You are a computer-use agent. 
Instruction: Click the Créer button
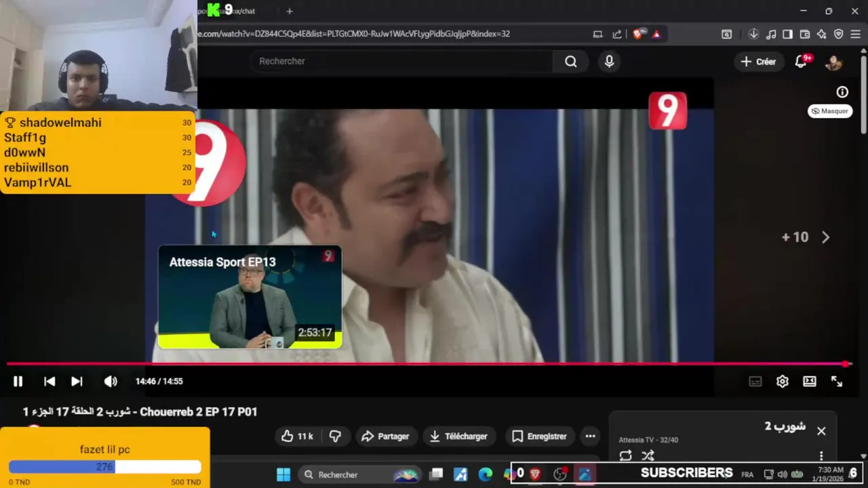[x=758, y=62]
